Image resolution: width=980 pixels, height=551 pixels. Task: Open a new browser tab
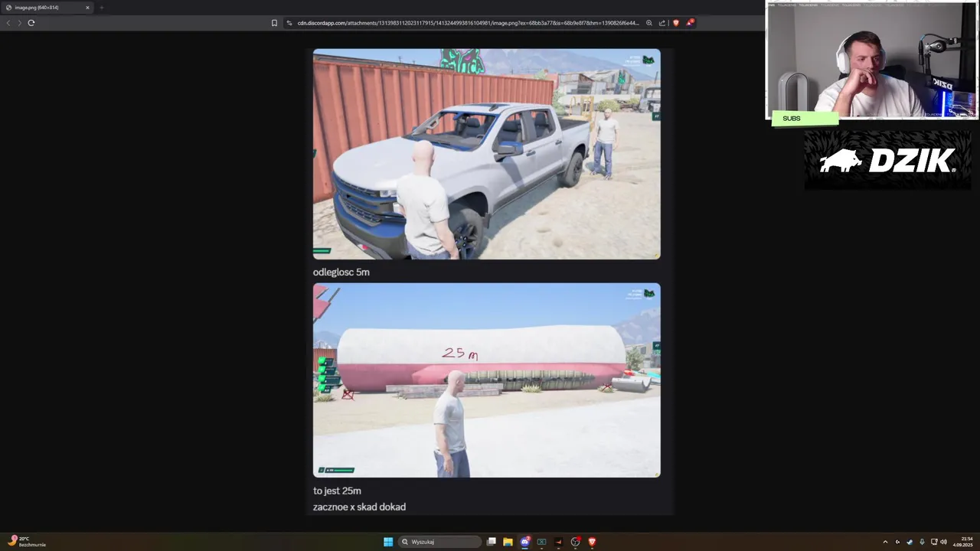pyautogui.click(x=101, y=8)
